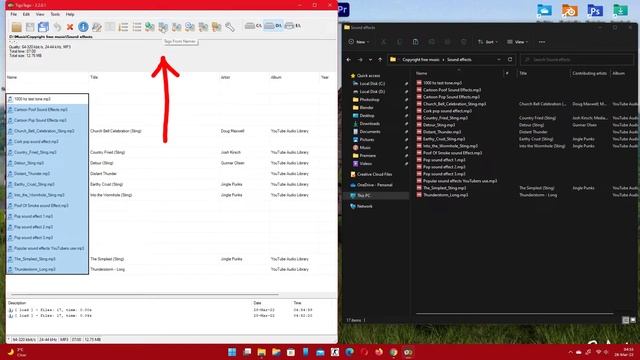The width and height of the screenshot is (640, 360).
Task: Open the View menu
Action: pyautogui.click(x=40, y=14)
